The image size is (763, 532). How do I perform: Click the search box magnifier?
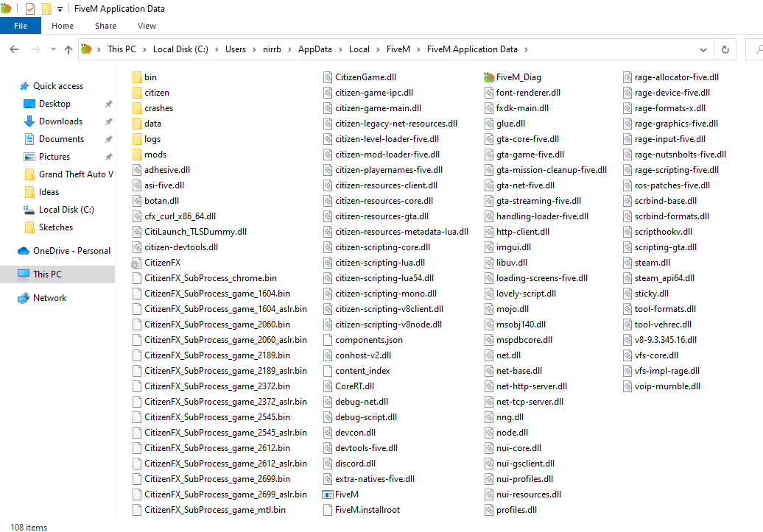tap(759, 49)
